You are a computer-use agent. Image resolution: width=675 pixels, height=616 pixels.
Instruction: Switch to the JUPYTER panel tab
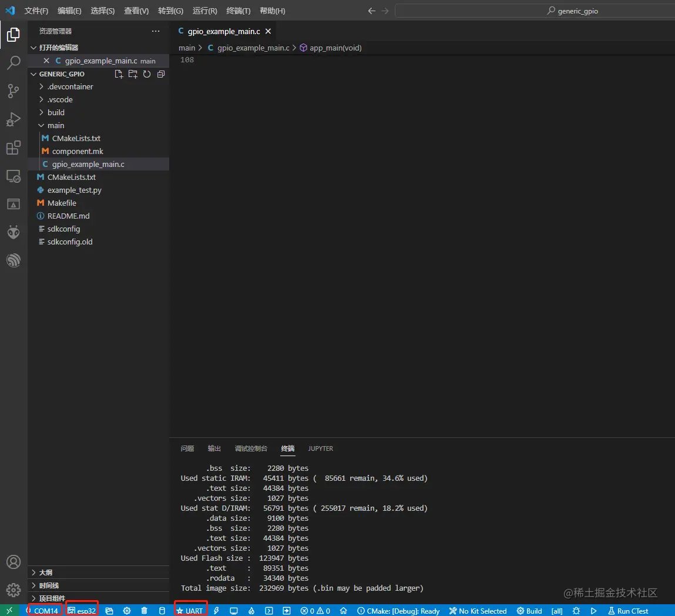(320, 448)
